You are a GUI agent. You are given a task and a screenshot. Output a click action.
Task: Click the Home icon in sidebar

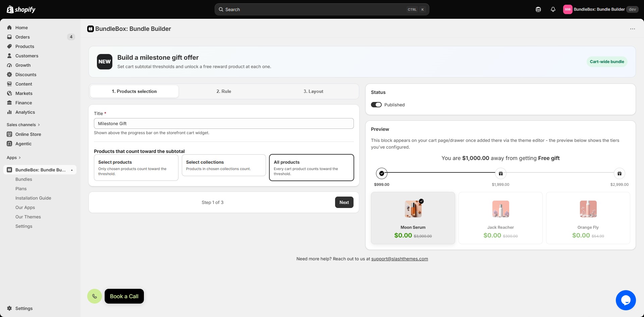(9, 28)
